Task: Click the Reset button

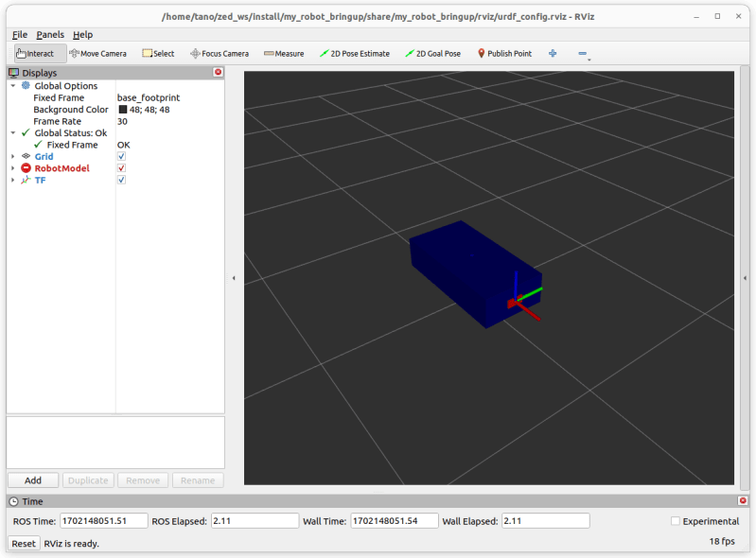Action: 24,543
